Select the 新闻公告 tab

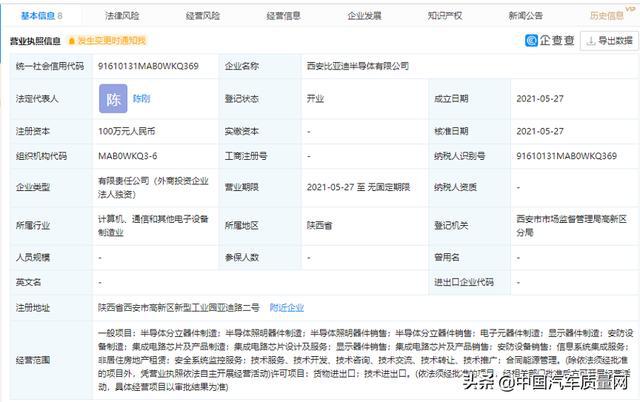526,16
